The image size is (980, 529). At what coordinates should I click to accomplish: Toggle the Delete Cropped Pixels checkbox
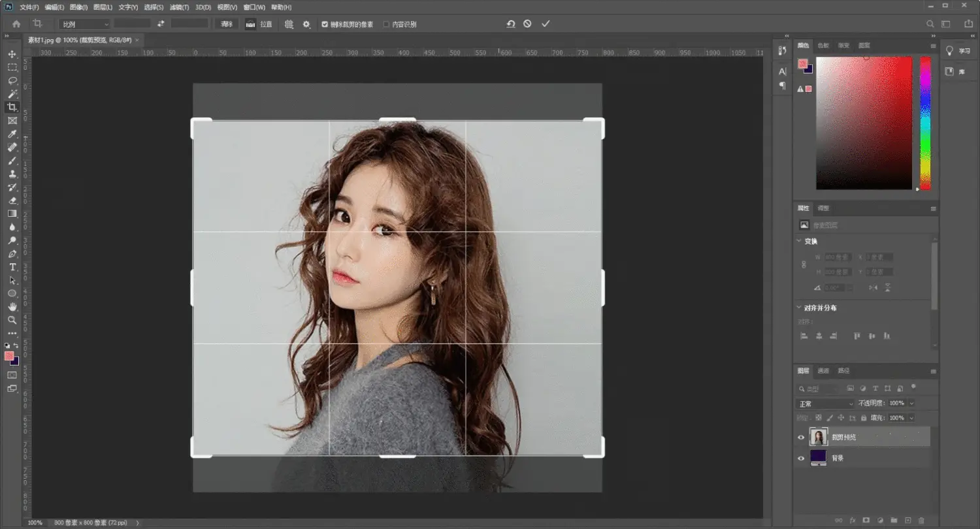pos(325,24)
